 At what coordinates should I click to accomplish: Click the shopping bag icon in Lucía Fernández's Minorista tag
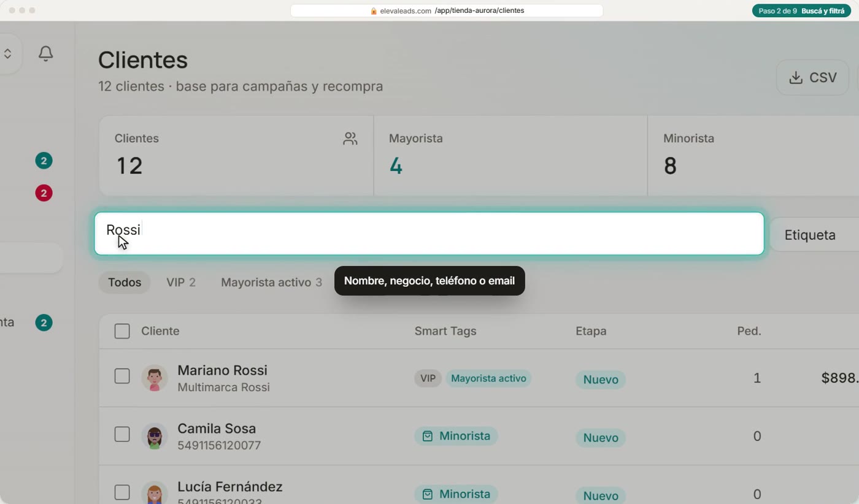428,494
